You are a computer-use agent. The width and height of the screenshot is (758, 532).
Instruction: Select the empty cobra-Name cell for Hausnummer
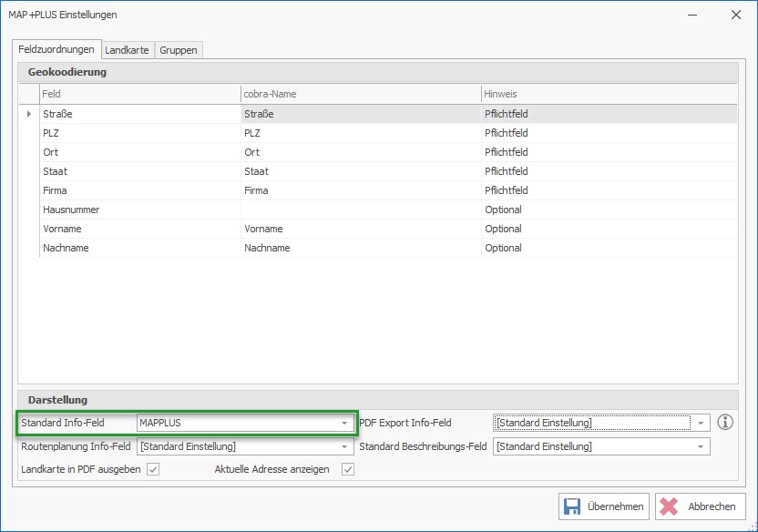[360, 210]
